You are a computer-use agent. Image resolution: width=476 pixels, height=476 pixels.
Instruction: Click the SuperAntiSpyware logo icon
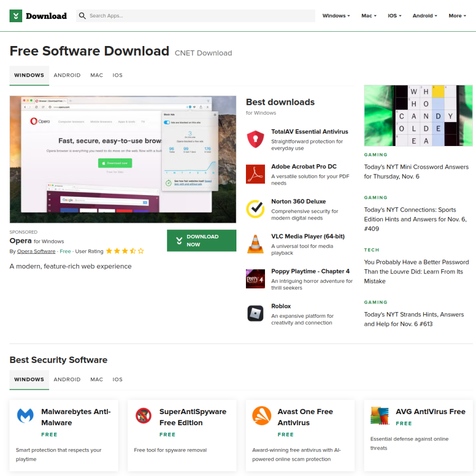click(x=143, y=416)
